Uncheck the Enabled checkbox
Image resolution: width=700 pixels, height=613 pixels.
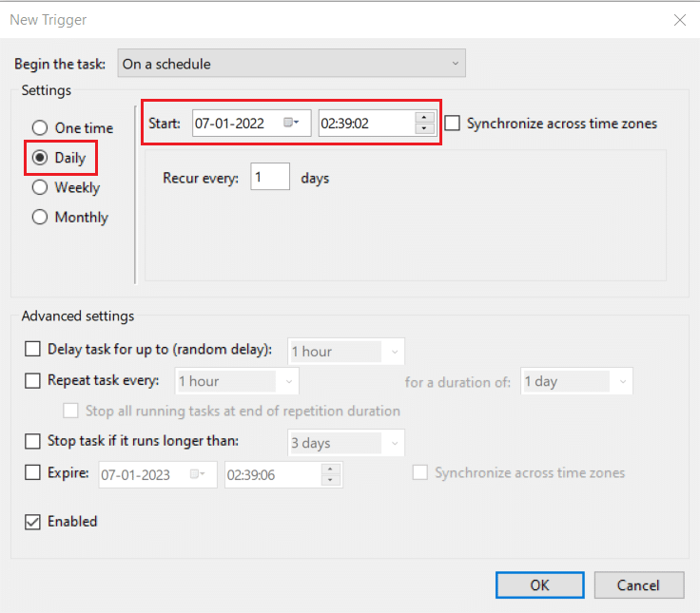(x=32, y=522)
